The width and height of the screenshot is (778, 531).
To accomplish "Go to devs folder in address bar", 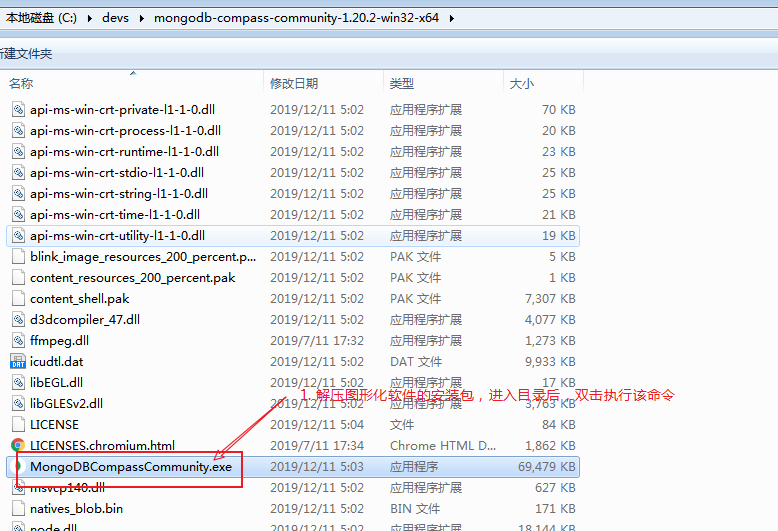I will coord(115,18).
